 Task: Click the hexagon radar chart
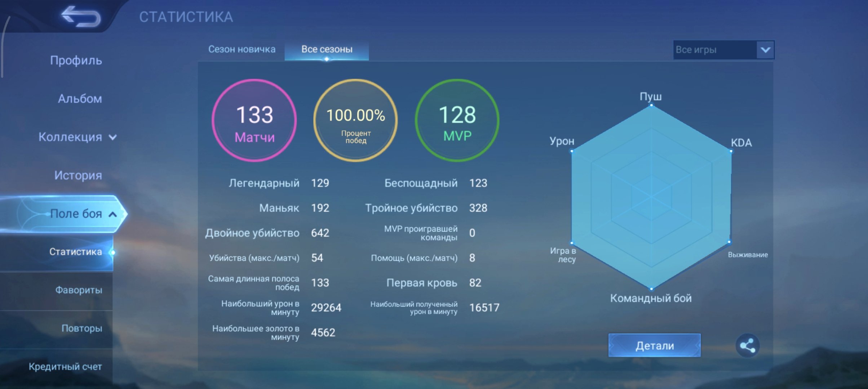[x=651, y=197]
